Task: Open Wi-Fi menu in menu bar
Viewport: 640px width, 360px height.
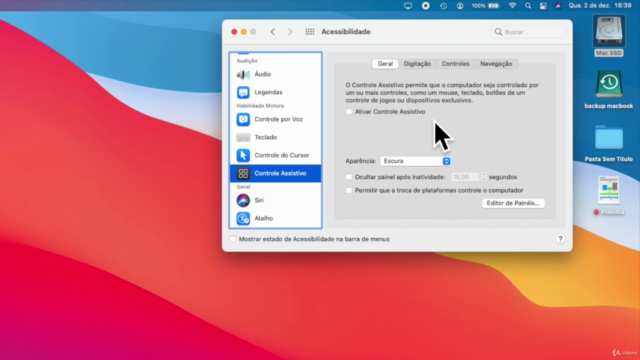Action: [x=512, y=6]
